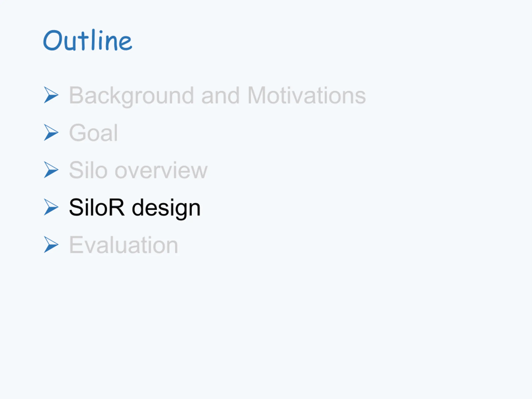Click the capital B in Background
This screenshot has width=532, height=399.
(77, 95)
